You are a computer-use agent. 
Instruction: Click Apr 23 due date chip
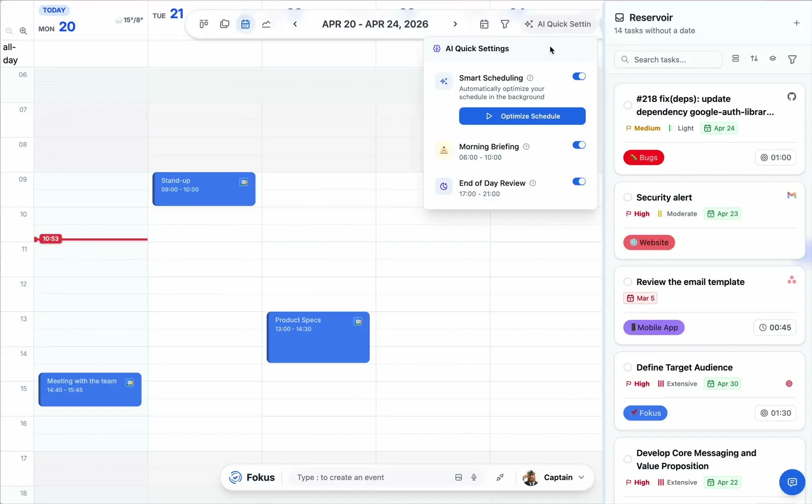tap(723, 213)
